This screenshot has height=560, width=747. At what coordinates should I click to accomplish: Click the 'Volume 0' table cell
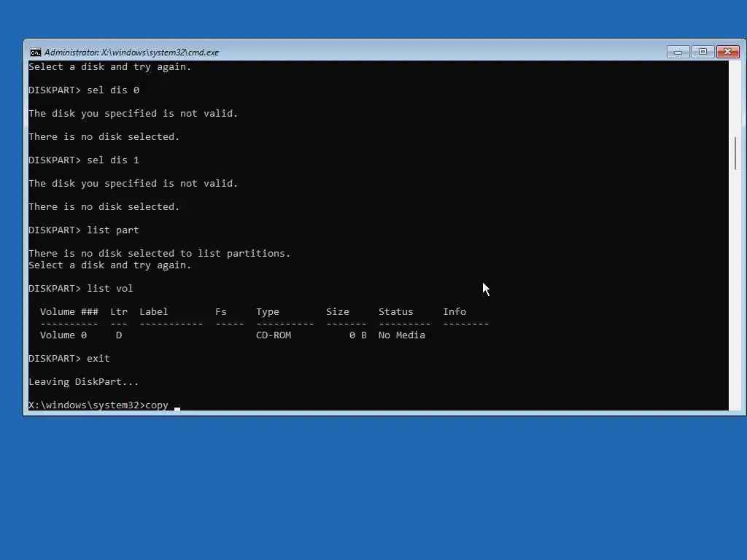tap(63, 335)
